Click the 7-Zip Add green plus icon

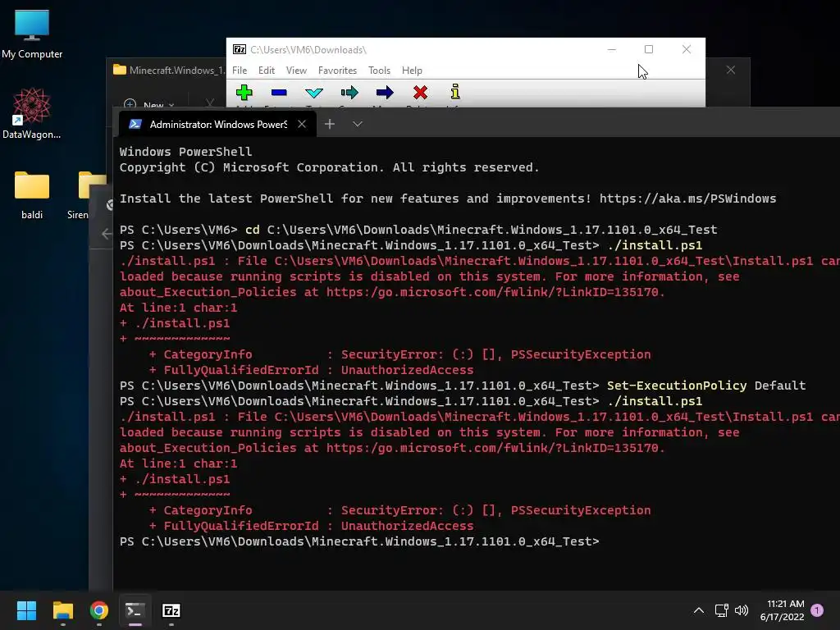tap(244, 93)
